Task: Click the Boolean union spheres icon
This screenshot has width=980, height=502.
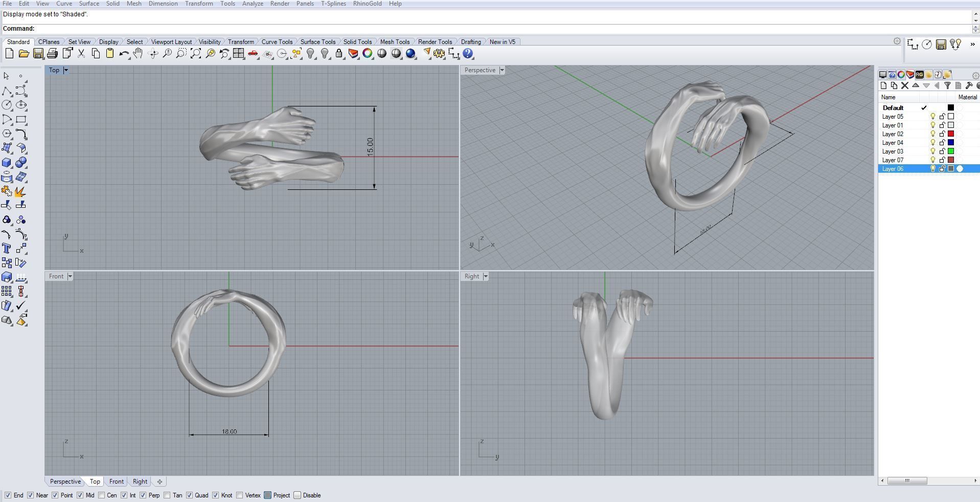Action: pos(21,163)
